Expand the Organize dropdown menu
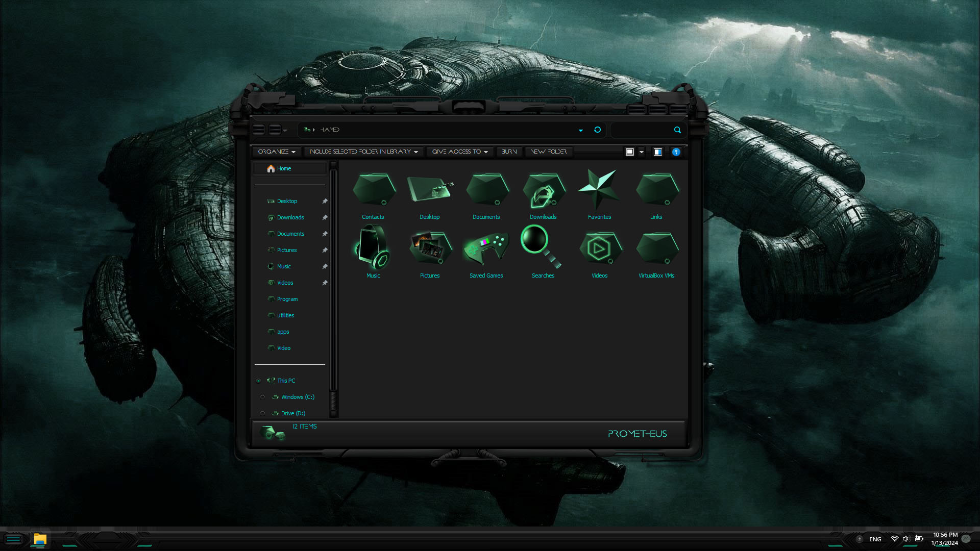 tap(277, 152)
